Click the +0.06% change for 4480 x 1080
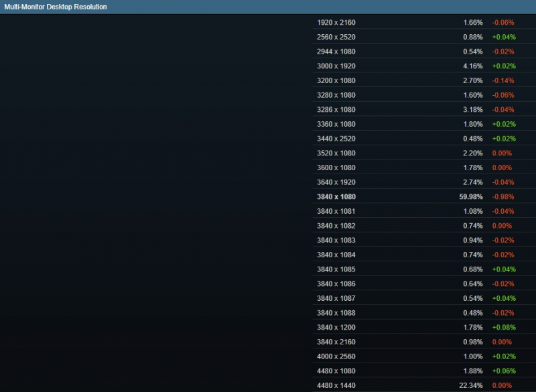This screenshot has width=536, height=392. [504, 371]
